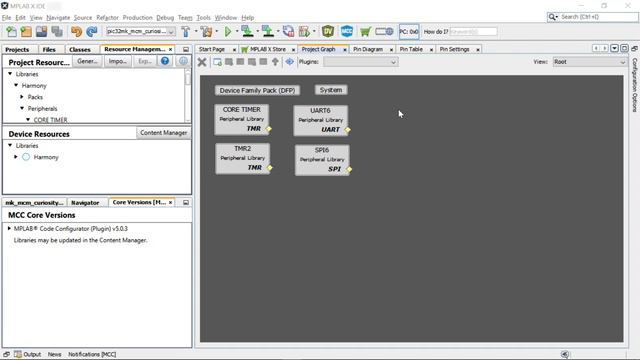Select the UART6 peripheral block

click(320, 120)
